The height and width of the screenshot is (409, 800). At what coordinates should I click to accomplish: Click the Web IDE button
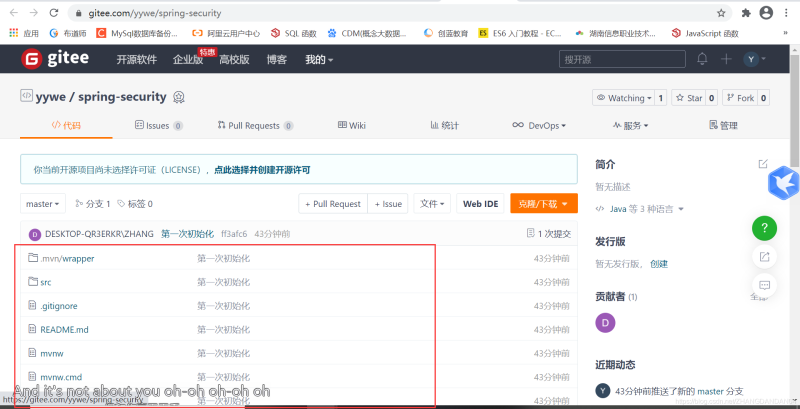click(x=479, y=204)
